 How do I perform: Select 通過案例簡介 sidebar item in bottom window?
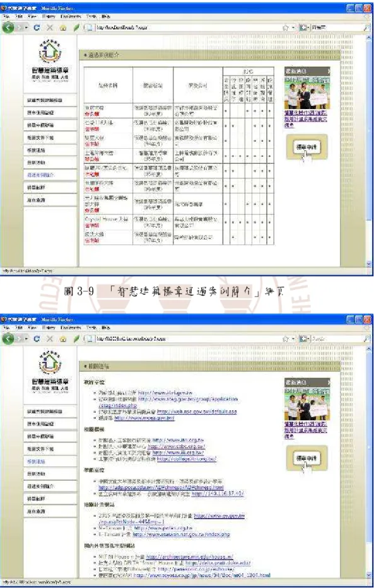click(50, 487)
